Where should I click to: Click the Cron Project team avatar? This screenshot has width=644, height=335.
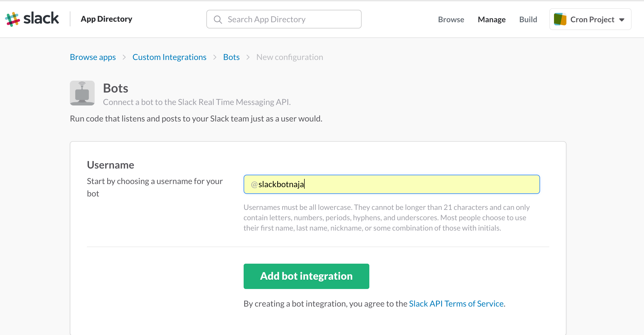[560, 19]
